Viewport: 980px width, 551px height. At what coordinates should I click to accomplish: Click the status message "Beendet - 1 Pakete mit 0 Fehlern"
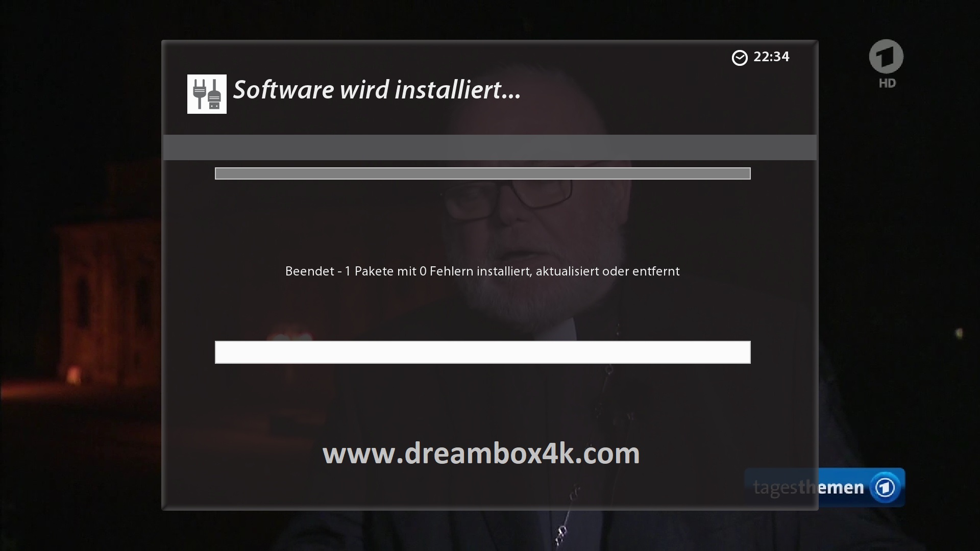(380, 271)
